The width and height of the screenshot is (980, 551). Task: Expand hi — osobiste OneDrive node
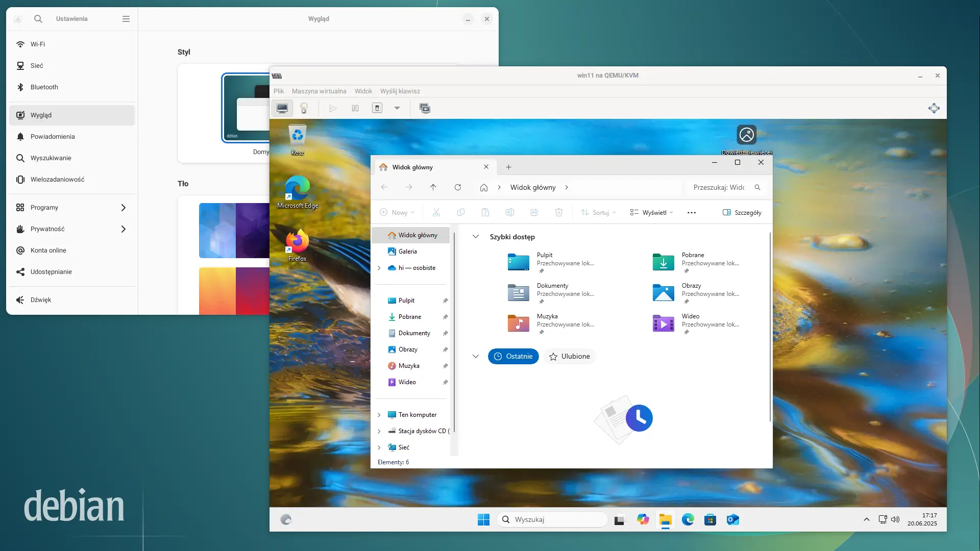(379, 268)
